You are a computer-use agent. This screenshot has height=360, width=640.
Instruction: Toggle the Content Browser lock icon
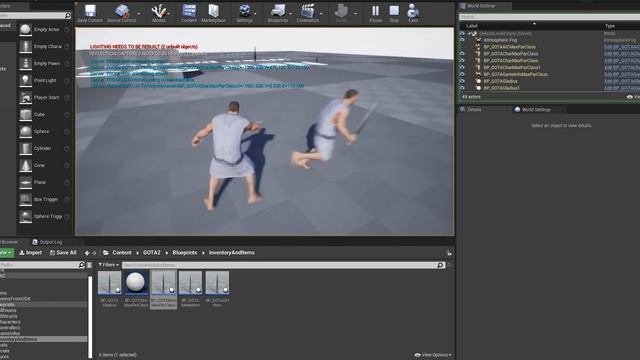[x=449, y=253]
